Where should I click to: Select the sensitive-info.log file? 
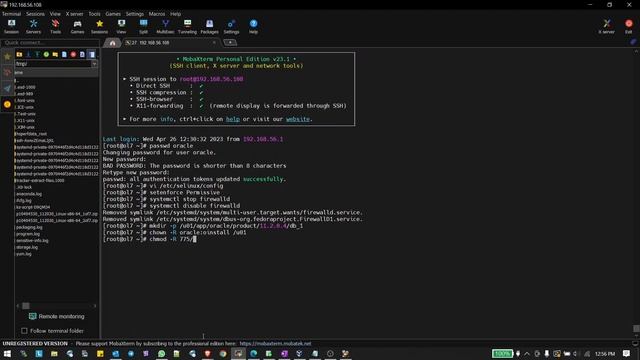(x=32, y=240)
